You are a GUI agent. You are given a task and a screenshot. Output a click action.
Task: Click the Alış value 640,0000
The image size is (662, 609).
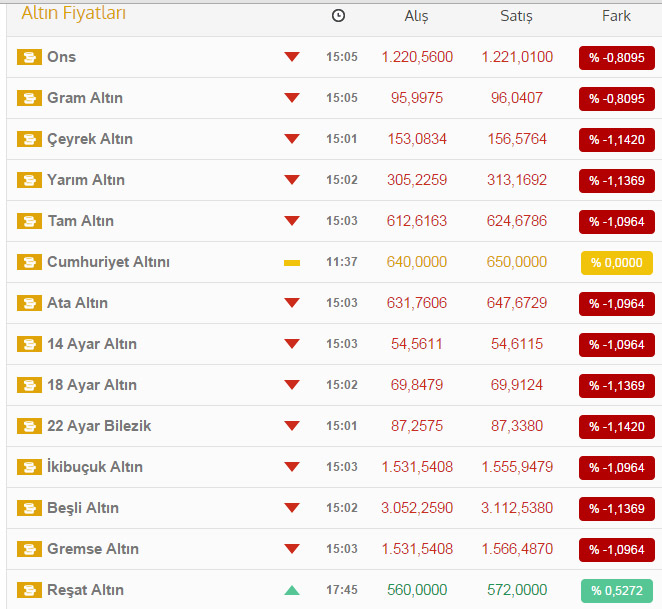point(417,262)
